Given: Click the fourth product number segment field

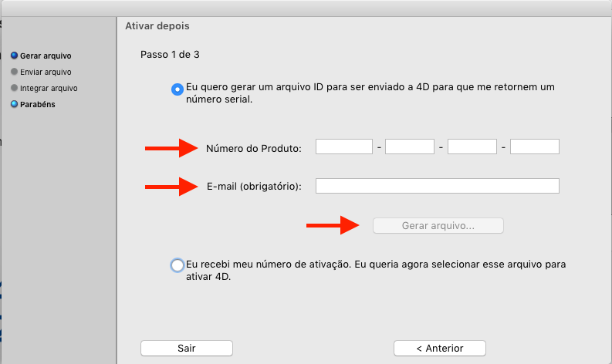Looking at the screenshot, I should pyautogui.click(x=534, y=147).
